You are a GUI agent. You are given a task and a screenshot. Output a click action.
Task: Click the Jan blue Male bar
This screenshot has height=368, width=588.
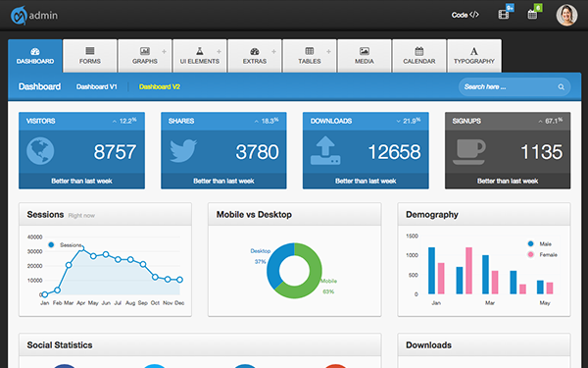tap(431, 271)
